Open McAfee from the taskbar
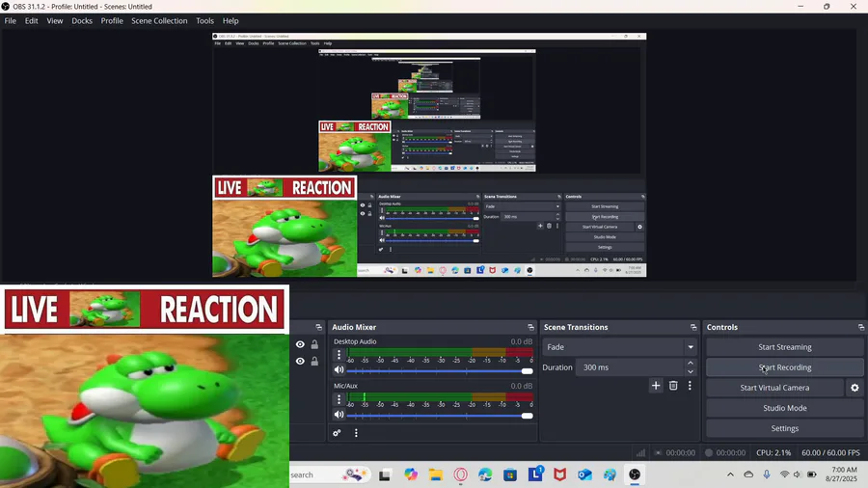868x488 pixels. pos(560,474)
